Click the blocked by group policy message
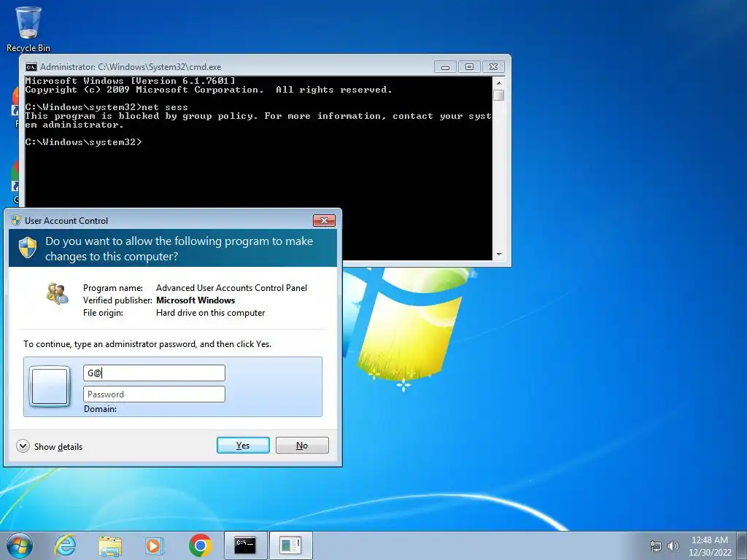 tap(259, 120)
